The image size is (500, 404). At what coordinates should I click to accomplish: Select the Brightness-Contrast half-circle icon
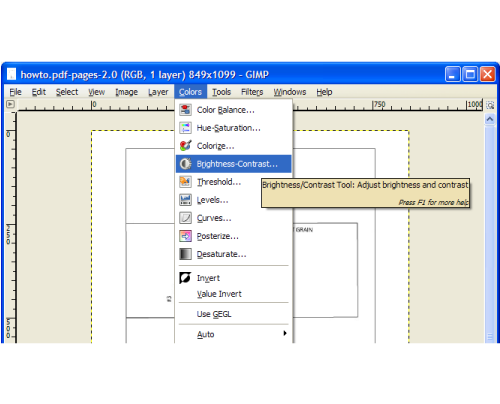tap(185, 164)
